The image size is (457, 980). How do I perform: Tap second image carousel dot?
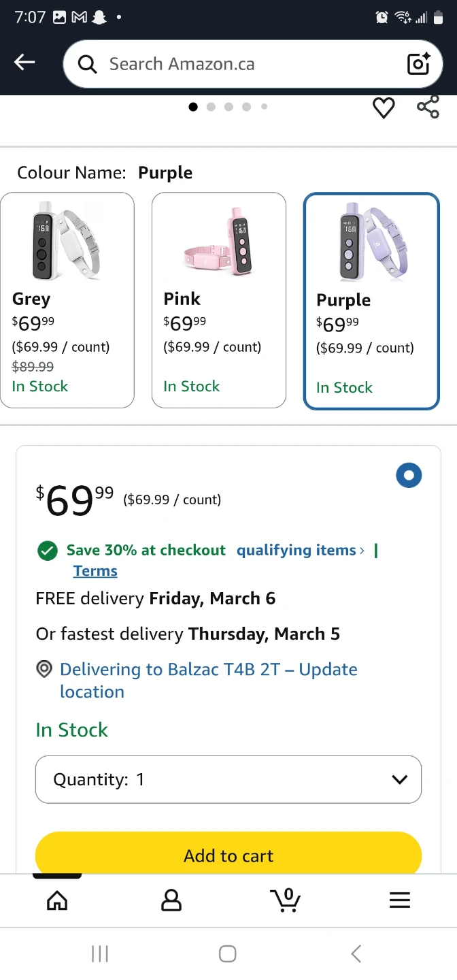[x=211, y=107]
